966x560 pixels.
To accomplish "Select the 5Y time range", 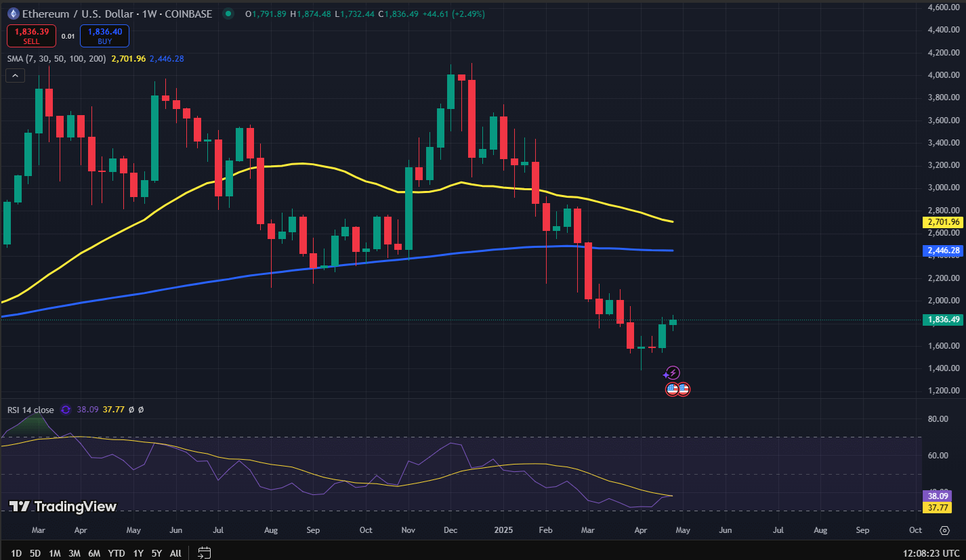I will [156, 553].
